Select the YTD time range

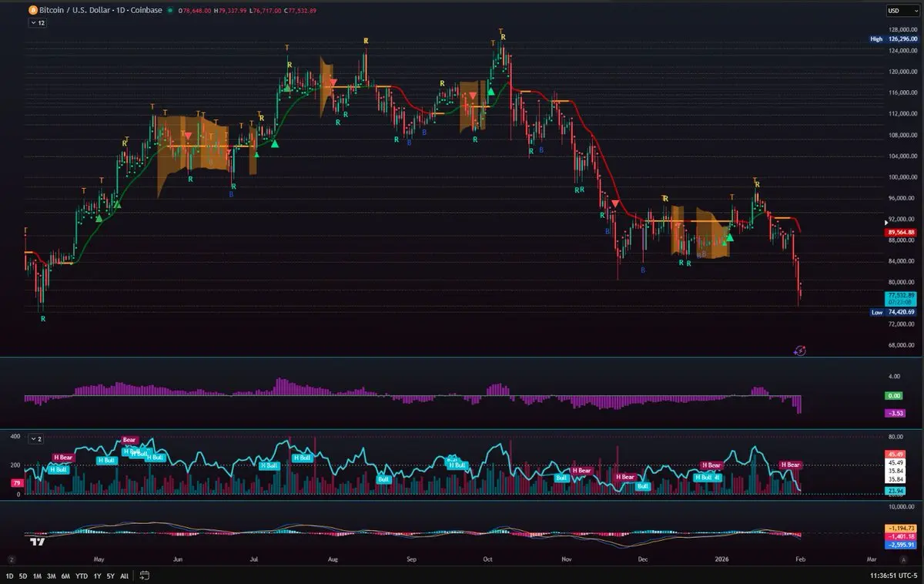point(82,576)
